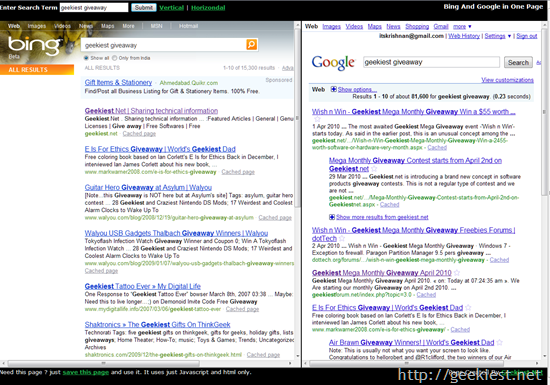Viewport: 550px width, 385px height.
Task: Open Geekiest.Net Sharing technical information result
Action: click(x=151, y=111)
